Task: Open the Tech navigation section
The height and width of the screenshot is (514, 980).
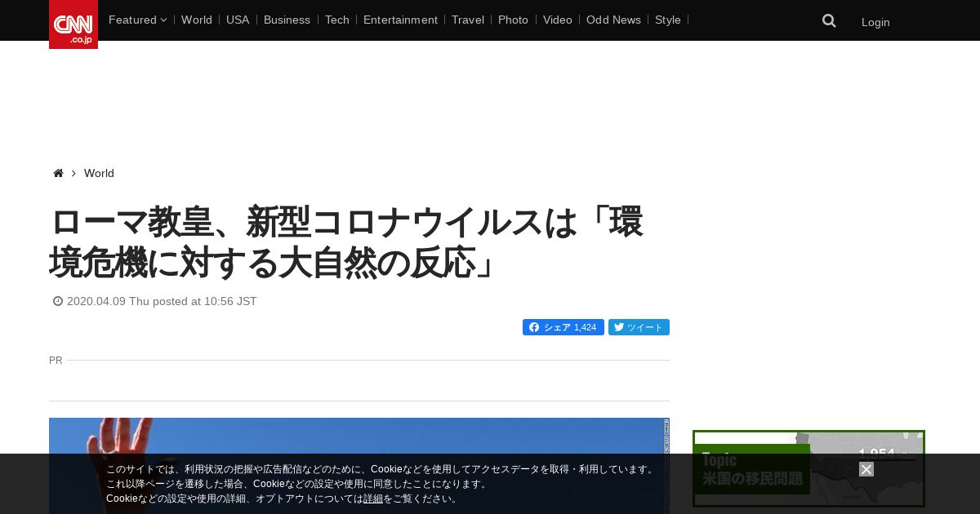Action: [337, 20]
